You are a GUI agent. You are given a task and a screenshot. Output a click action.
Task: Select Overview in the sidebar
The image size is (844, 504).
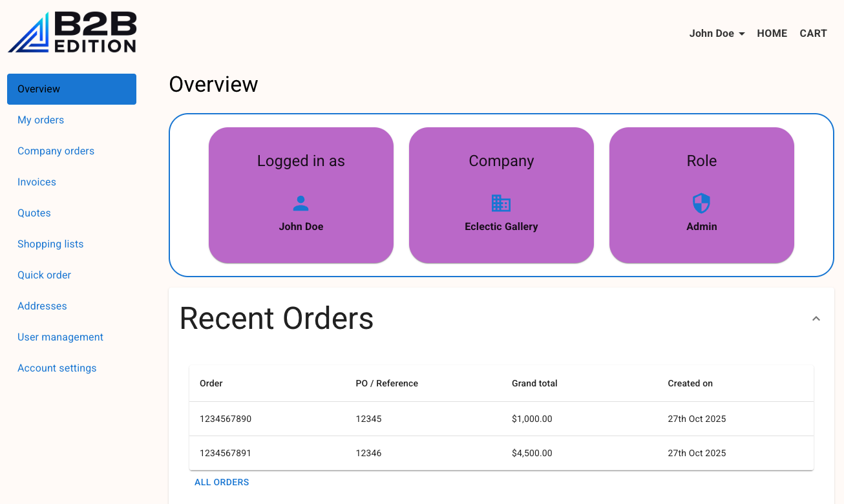(x=71, y=89)
